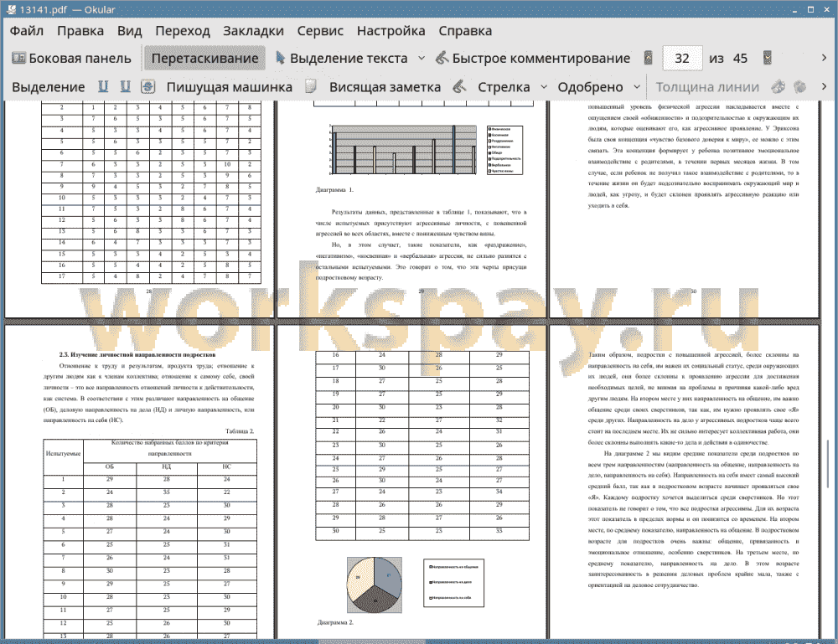Open dropdown next to Стрелка
Screen dimensions: 838x644
[x=544, y=87]
